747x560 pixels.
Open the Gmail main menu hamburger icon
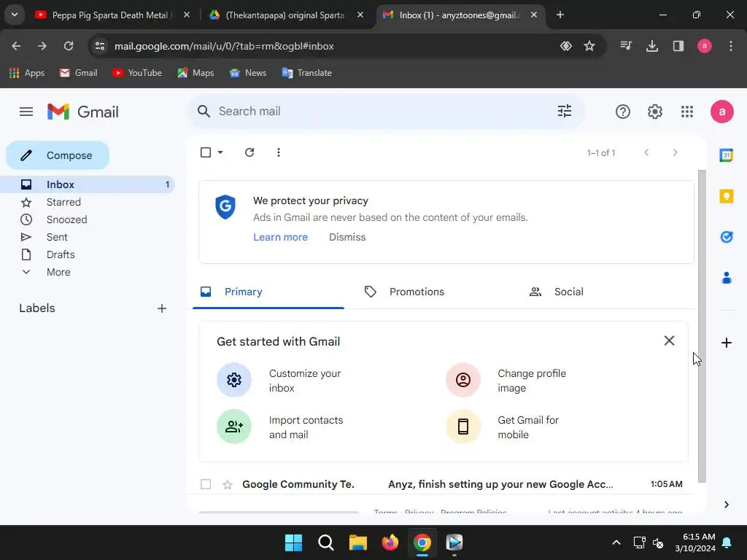(x=26, y=112)
